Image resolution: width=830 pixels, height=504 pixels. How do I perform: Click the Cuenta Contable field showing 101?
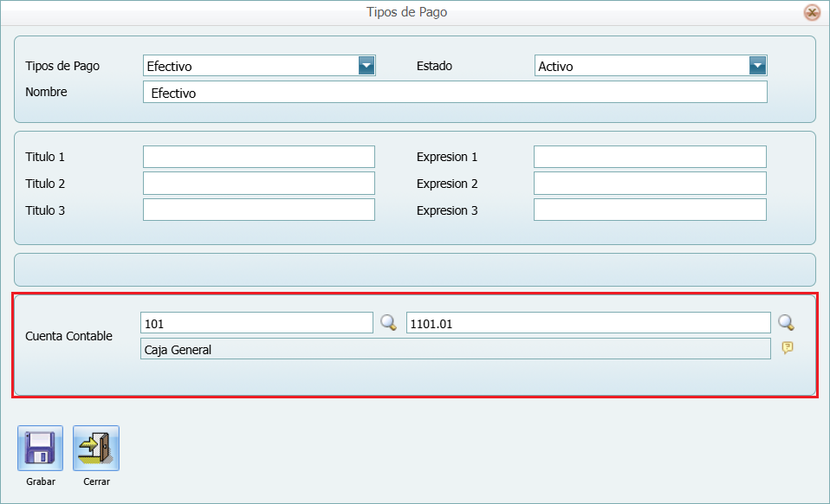click(256, 323)
